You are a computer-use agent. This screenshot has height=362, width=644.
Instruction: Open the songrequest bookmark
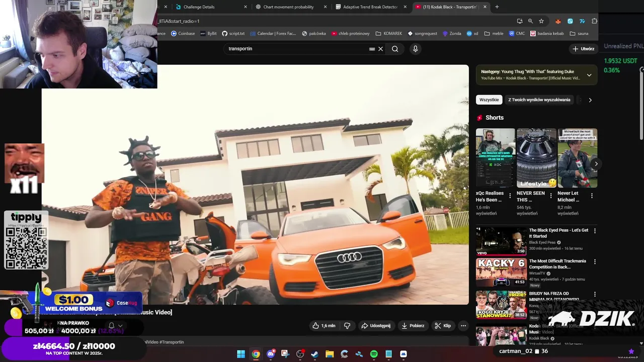(423, 34)
